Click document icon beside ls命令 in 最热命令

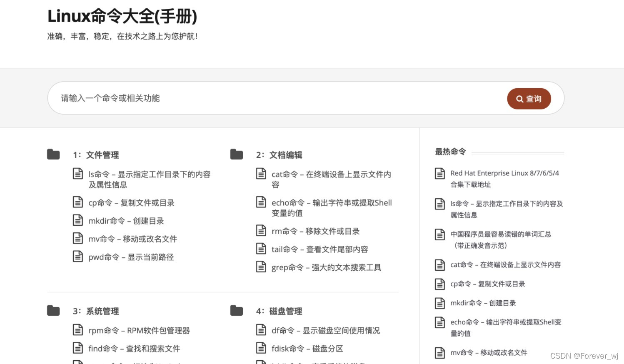tap(440, 204)
